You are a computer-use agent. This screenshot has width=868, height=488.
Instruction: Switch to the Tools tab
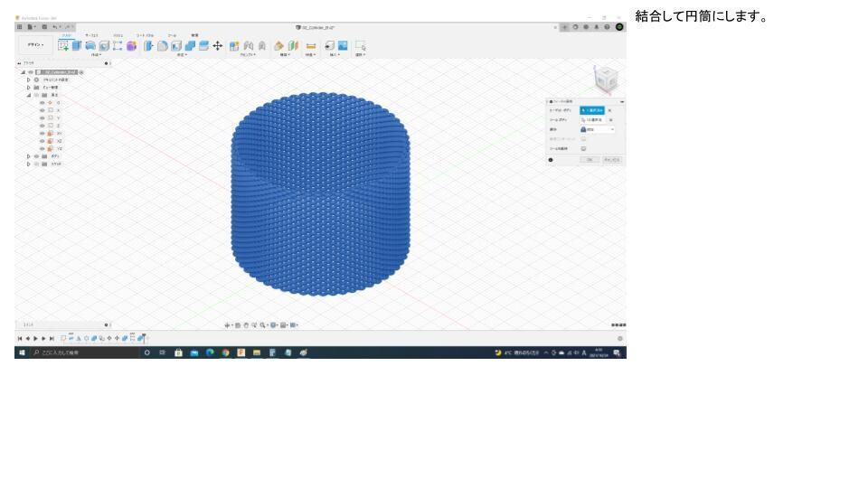click(x=172, y=35)
